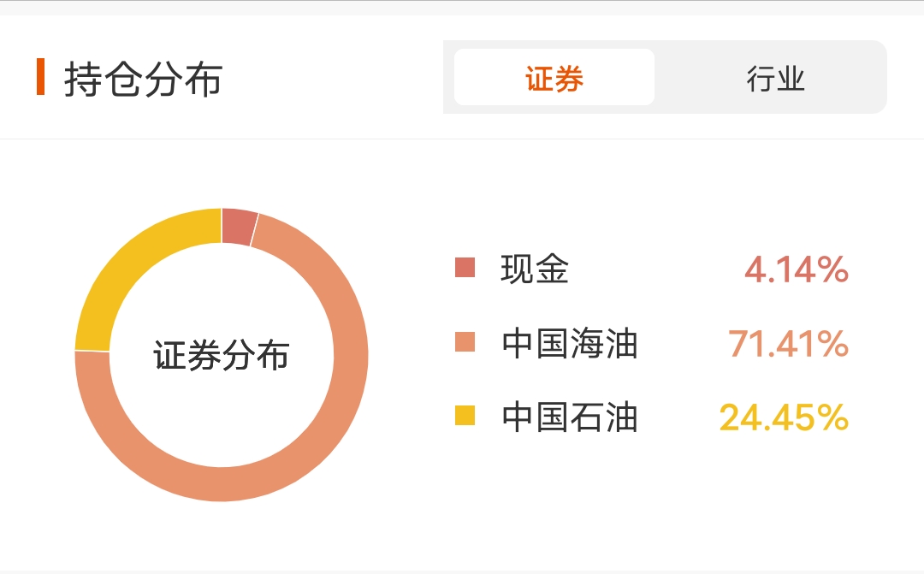The image size is (924, 574).
Task: Switch to the 行业 tab
Action: coord(775,77)
